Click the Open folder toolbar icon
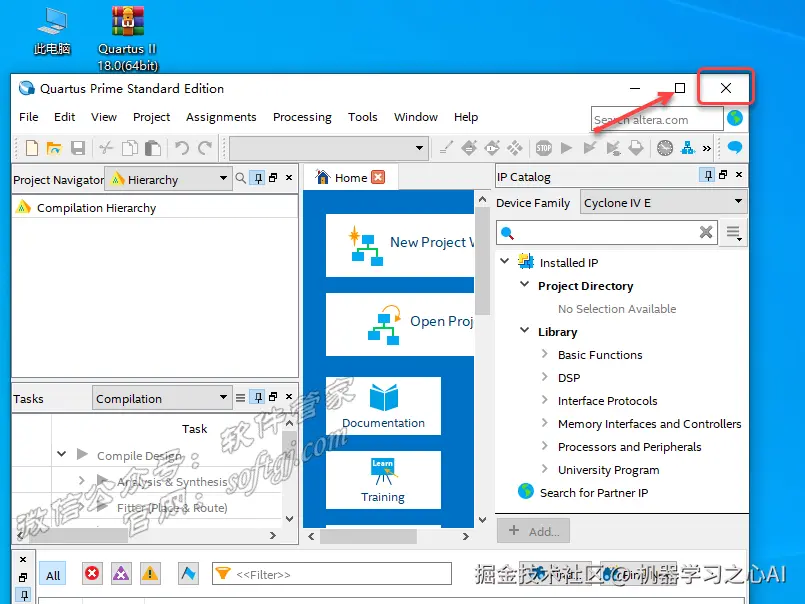The image size is (805, 604). 54,148
